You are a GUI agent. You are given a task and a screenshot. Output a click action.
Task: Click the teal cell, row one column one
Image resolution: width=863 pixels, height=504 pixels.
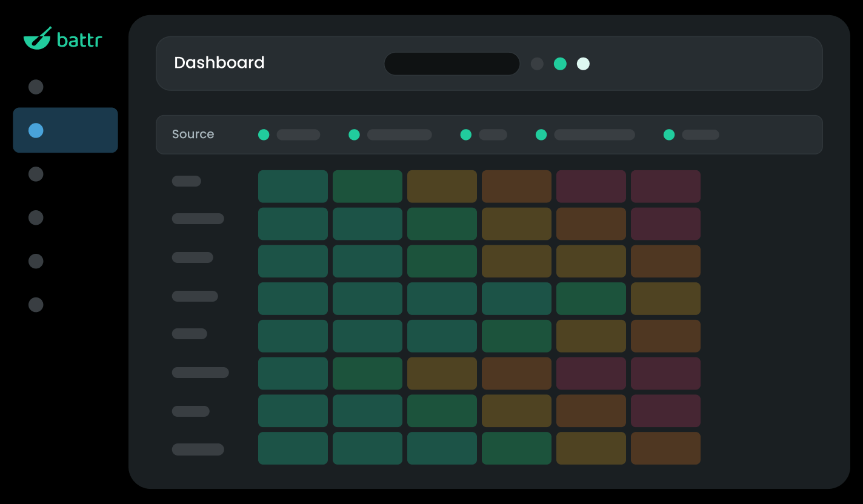point(293,187)
